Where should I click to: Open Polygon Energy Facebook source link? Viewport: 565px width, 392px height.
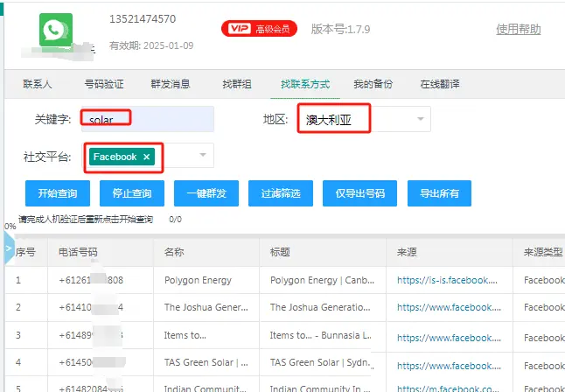447,280
